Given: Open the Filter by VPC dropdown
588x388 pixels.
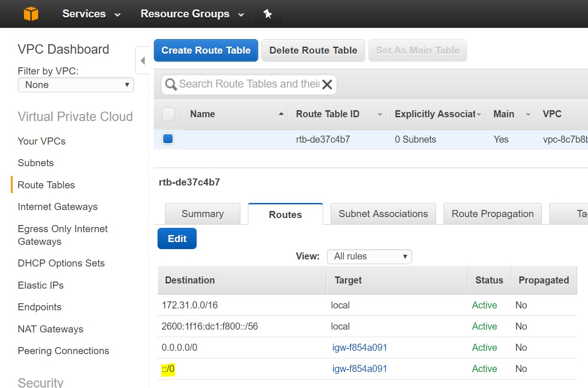Looking at the screenshot, I should click(x=76, y=85).
